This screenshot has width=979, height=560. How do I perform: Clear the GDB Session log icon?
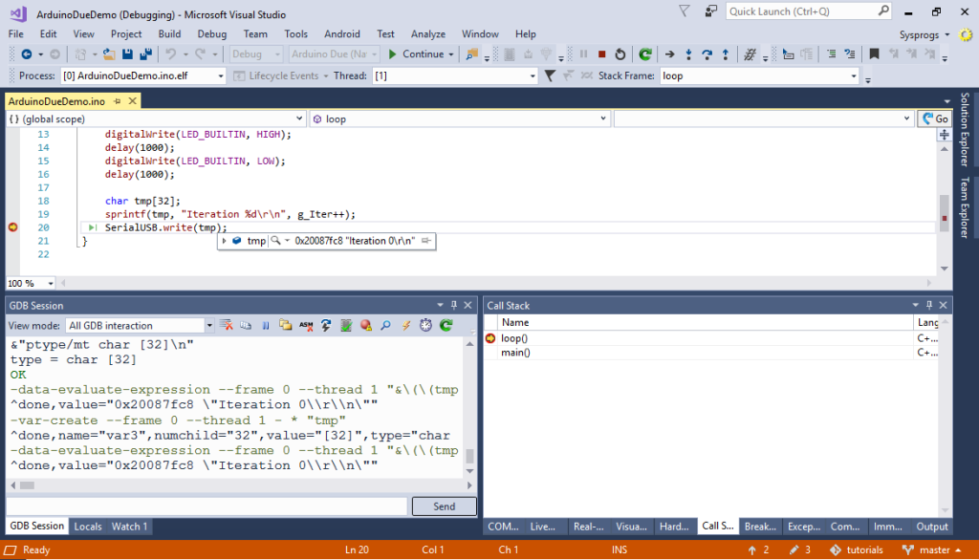pyautogui.click(x=227, y=326)
